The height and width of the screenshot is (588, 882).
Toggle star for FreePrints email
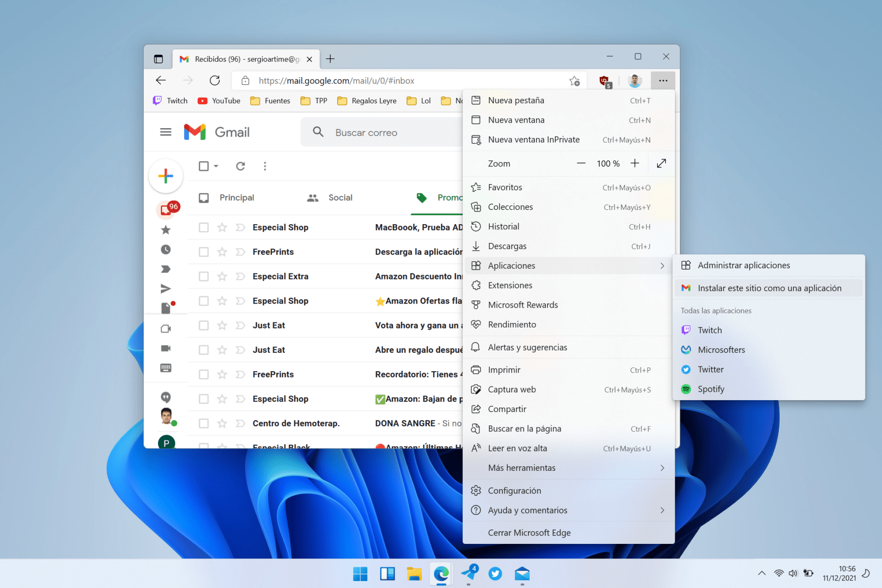click(x=222, y=251)
